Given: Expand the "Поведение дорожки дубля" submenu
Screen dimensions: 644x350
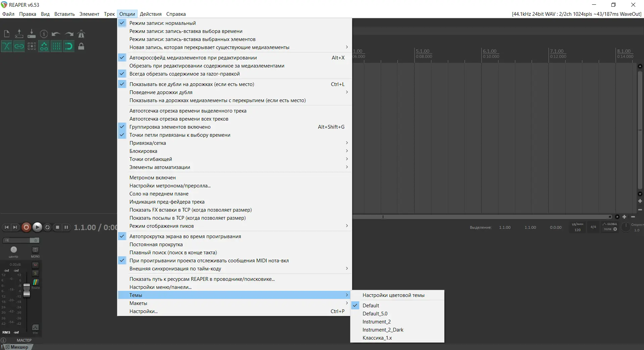Looking at the screenshot, I should click(x=234, y=92).
